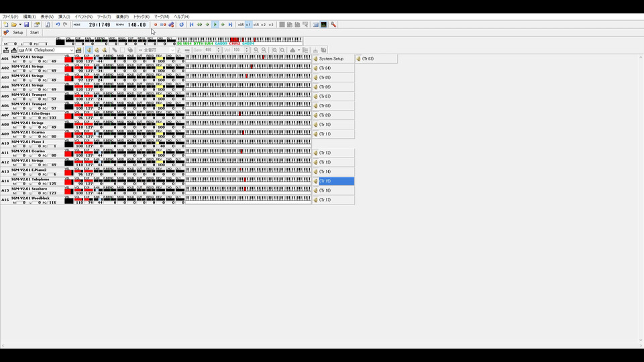Select the rectangle selection tool
This screenshot has width=644, height=362.
tap(122, 50)
